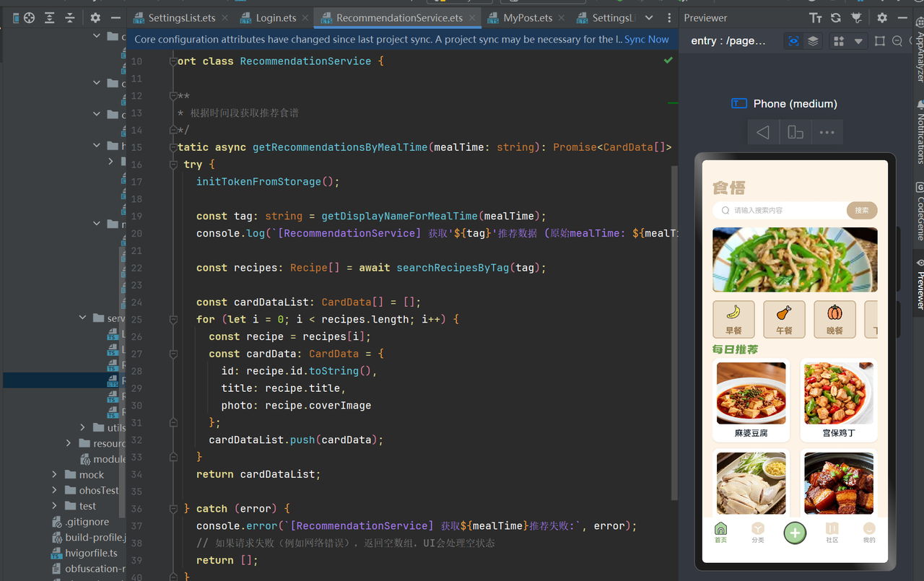Expand the resources folder in tree
The width and height of the screenshot is (924, 581).
(69, 443)
